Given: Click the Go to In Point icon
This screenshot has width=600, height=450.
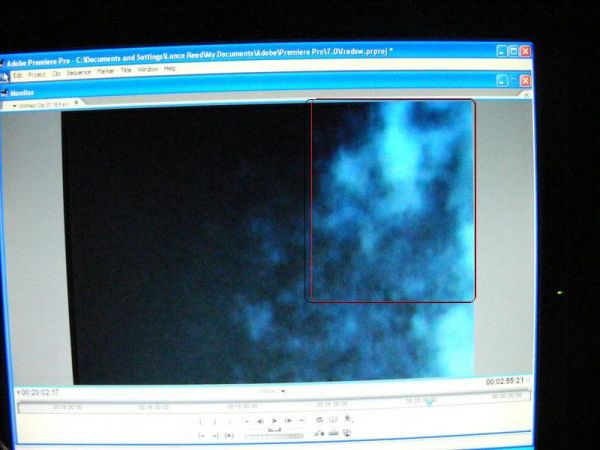Looking at the screenshot, I should 202,435.
